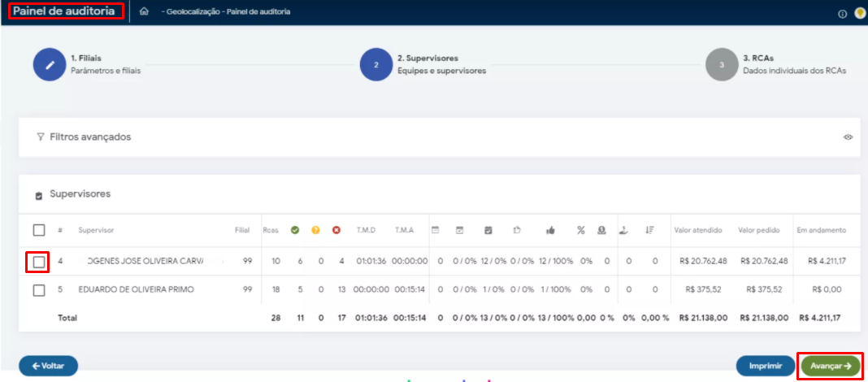This screenshot has height=382, width=868.
Task: Sort by the red X column icon
Action: tap(336, 230)
